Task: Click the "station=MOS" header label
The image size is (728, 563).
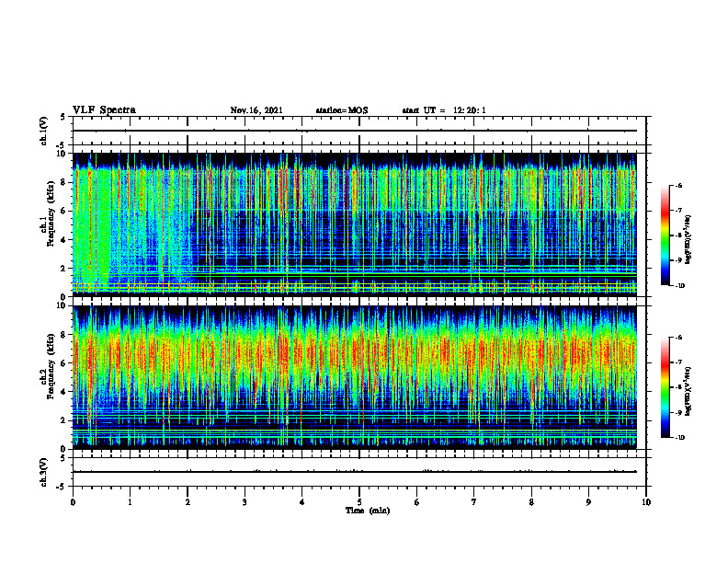Action: coord(342,110)
